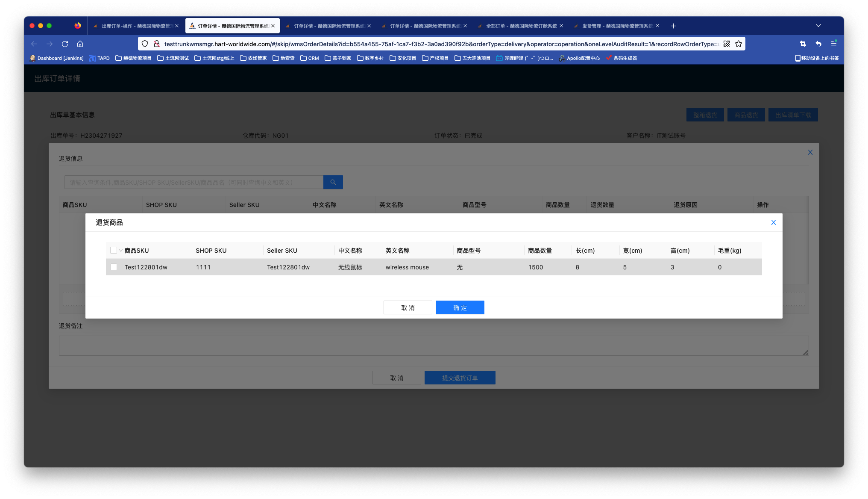Switch to the 全部订单 tab
This screenshot has width=868, height=499.
coord(521,26)
